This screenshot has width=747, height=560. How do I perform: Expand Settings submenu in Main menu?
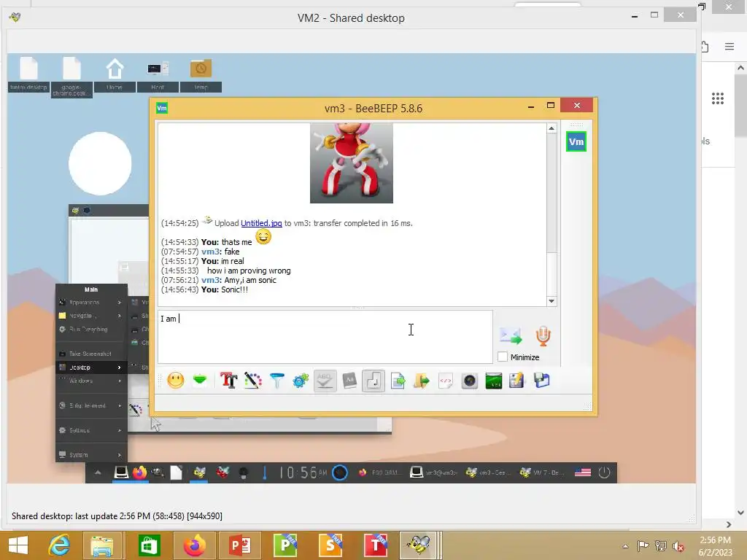pyautogui.click(x=91, y=430)
